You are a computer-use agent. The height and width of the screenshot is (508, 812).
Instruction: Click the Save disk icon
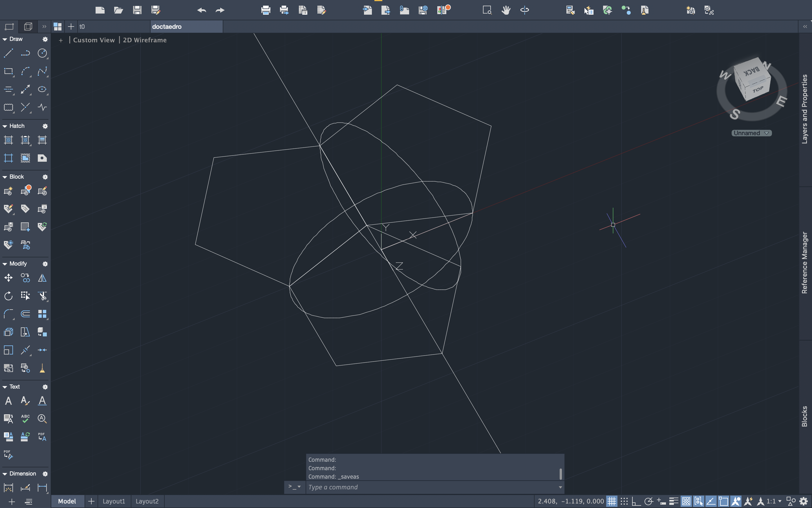point(137,10)
